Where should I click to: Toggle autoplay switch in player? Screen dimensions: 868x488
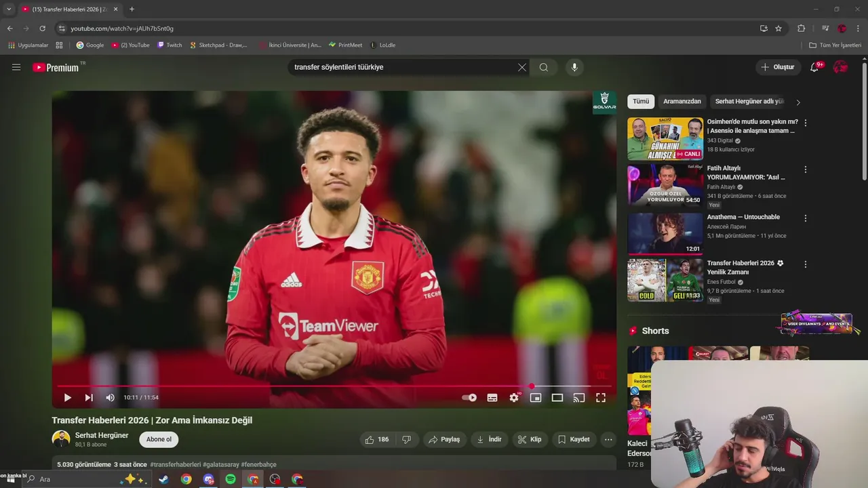pos(469,398)
